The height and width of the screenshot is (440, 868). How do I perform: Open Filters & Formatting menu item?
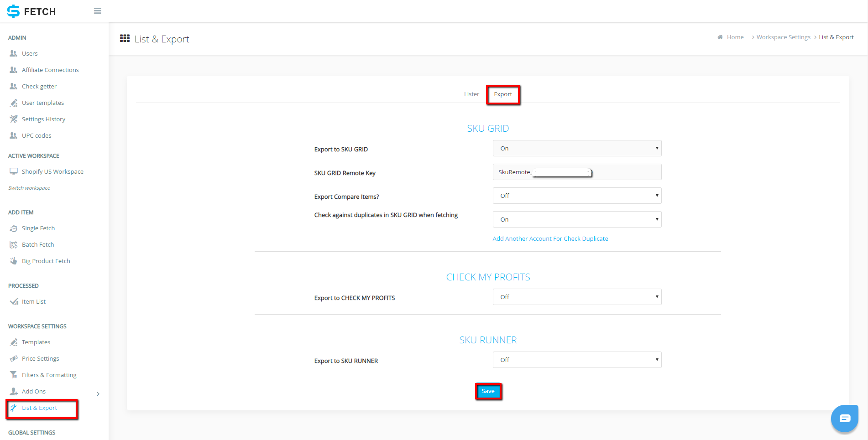(49, 375)
